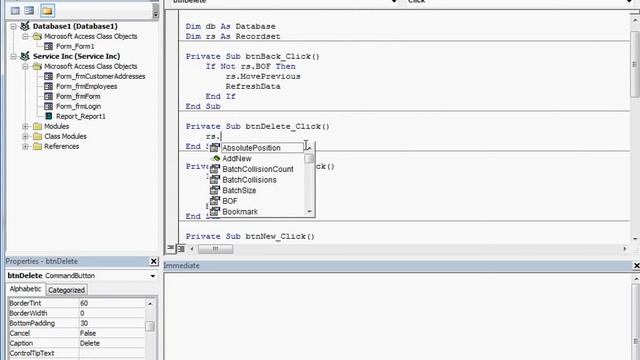This screenshot has width=640, height=360.
Task: Select the Class Modules folder icon
Action: [38, 136]
